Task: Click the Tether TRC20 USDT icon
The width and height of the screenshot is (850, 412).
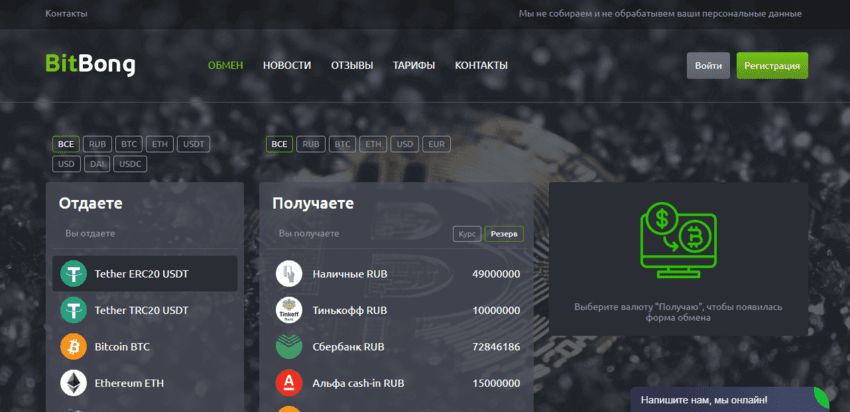Action: pos(73,310)
